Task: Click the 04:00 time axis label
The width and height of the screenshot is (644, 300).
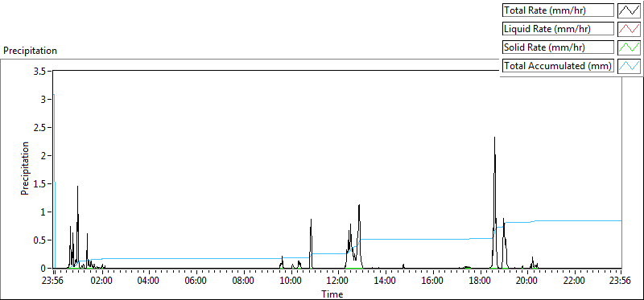Action: click(148, 282)
